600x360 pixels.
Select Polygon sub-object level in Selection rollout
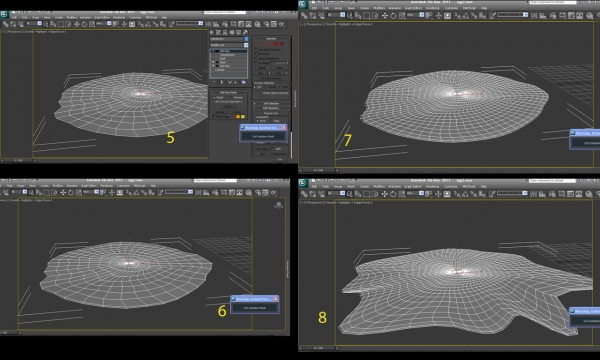(x=276, y=44)
